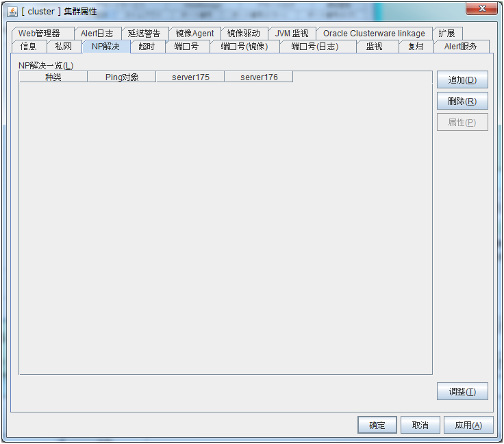
Task: Switch to the 端口号(镜像) tab
Action: [x=244, y=47]
